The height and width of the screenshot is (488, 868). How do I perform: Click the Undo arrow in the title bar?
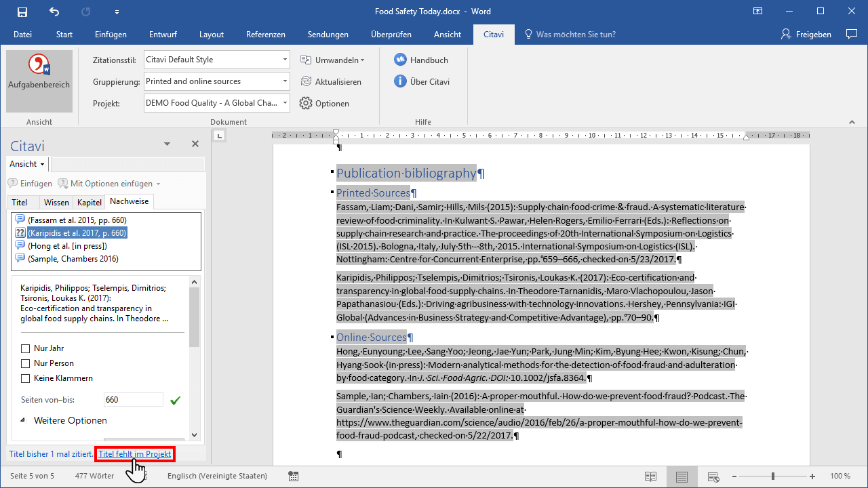pos(54,12)
